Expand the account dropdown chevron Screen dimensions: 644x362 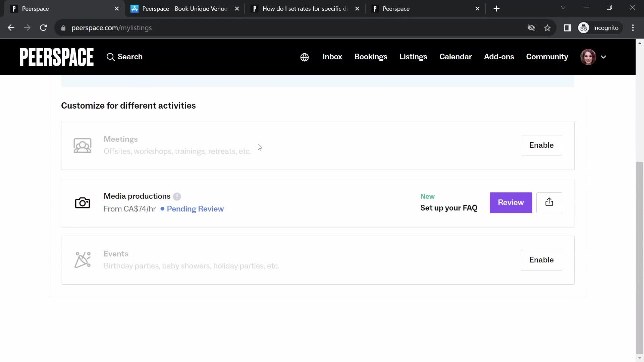pos(603,57)
